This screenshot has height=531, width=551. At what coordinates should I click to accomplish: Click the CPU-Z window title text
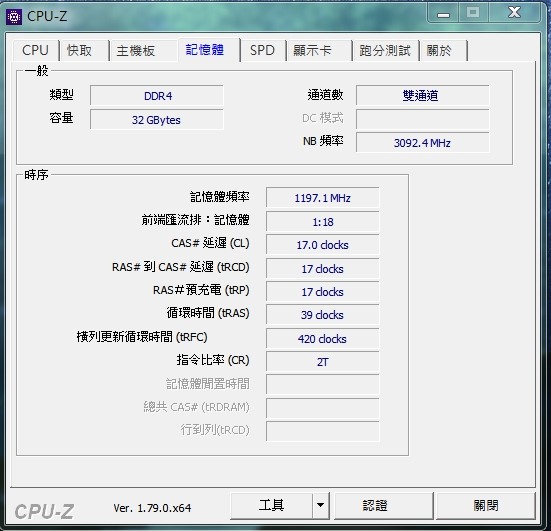pos(47,16)
